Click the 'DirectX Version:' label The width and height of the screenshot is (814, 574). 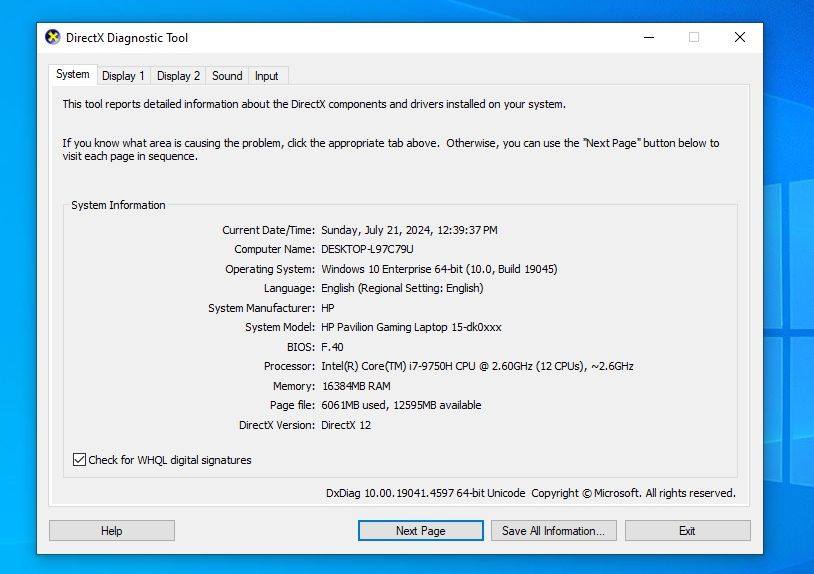277,425
